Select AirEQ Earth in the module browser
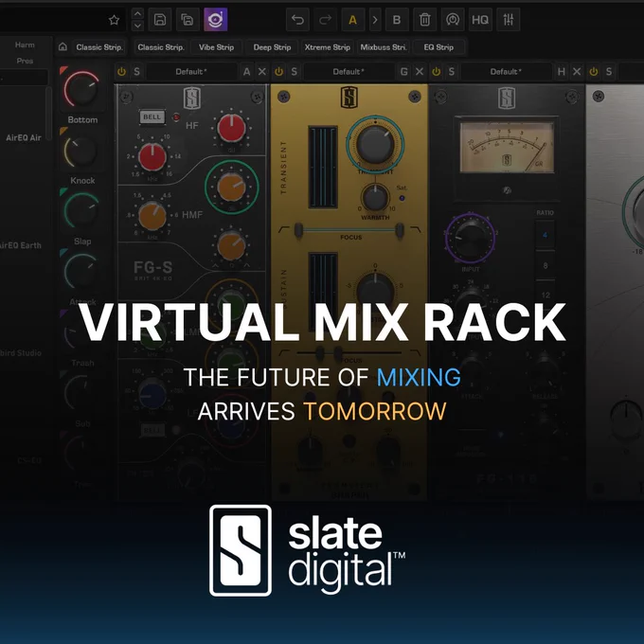The image size is (644, 644). point(21,245)
